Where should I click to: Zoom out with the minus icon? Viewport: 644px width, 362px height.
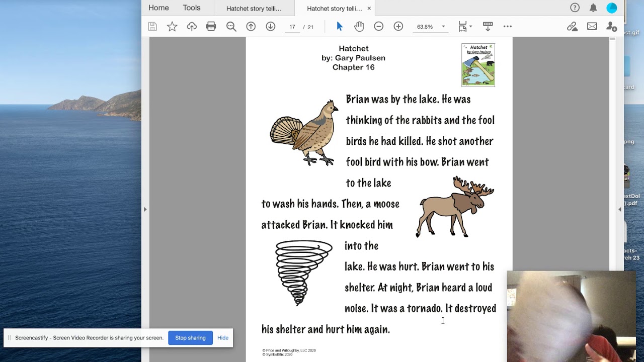tap(379, 27)
